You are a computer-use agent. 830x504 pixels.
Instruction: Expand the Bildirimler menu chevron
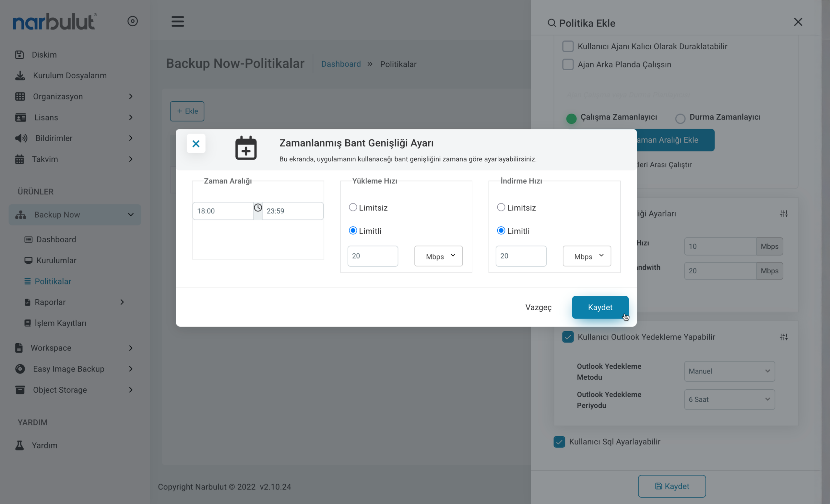[131, 138]
